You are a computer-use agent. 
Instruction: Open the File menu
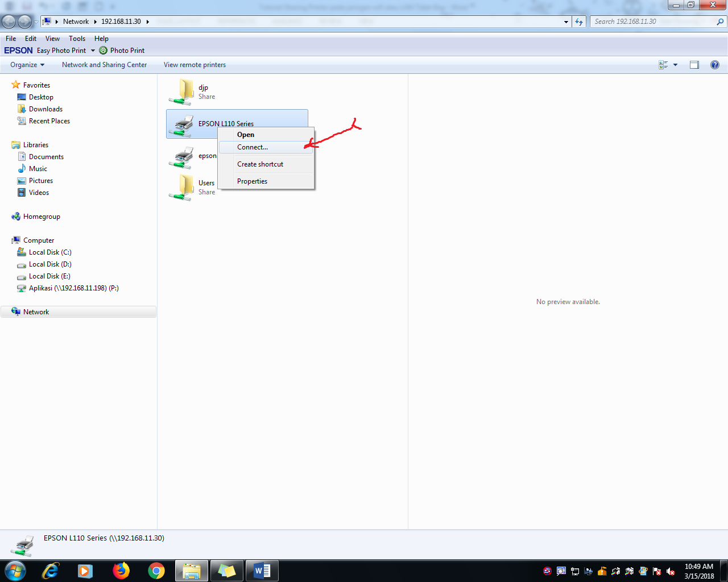(x=11, y=39)
